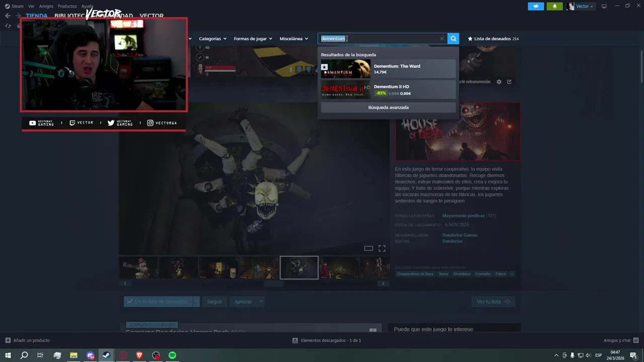Image resolution: width=644 pixels, height=362 pixels.
Task: Open the Ver menu
Action: [x=32, y=7]
